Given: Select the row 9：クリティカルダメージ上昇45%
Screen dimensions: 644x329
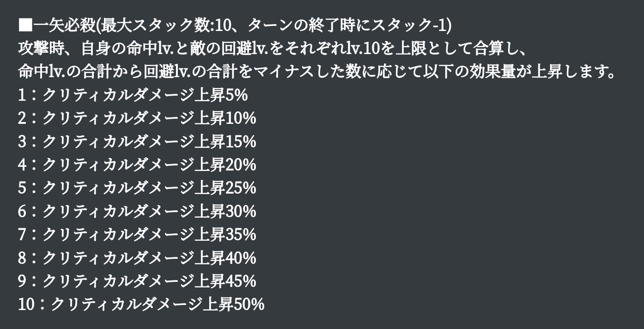Looking at the screenshot, I should [x=137, y=281].
